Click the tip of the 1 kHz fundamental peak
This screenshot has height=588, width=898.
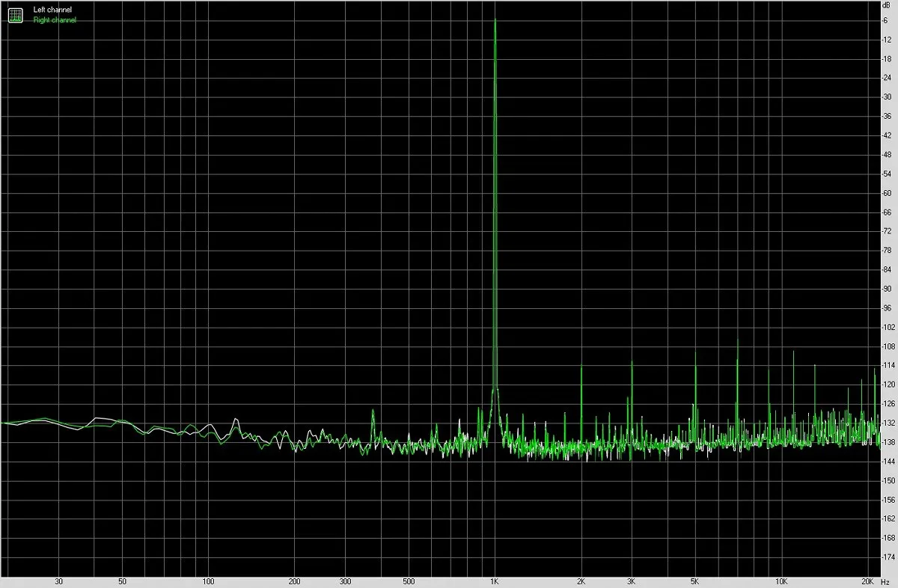pos(495,19)
